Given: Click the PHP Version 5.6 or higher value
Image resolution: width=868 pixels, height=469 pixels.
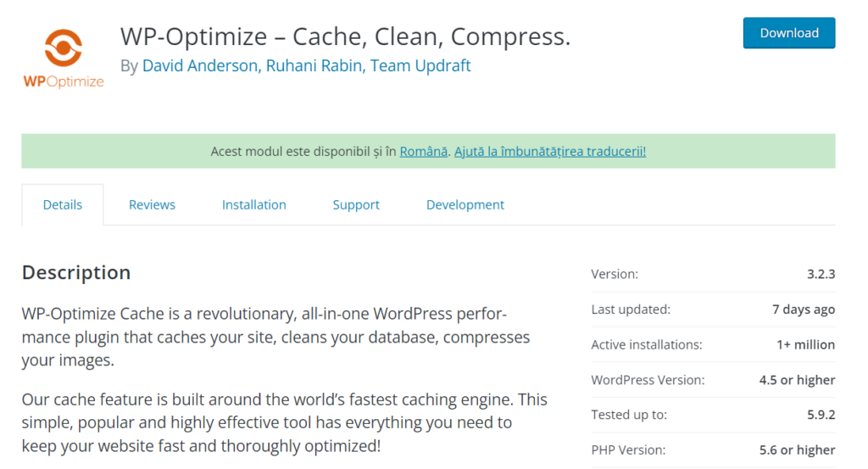Looking at the screenshot, I should (797, 449).
